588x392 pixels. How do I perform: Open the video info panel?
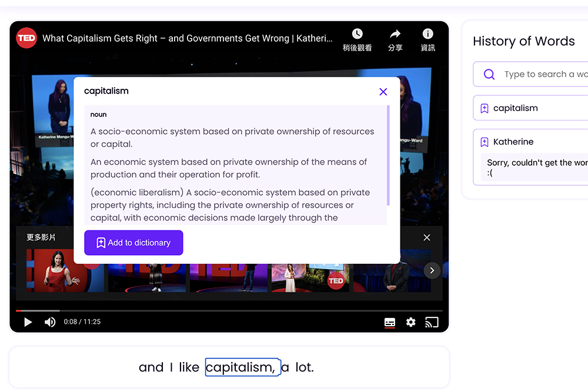(427, 33)
